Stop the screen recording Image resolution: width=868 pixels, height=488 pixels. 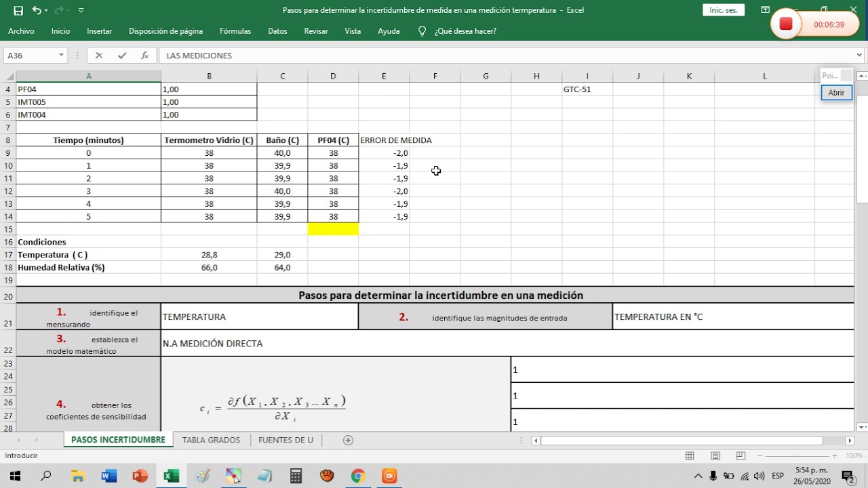786,24
